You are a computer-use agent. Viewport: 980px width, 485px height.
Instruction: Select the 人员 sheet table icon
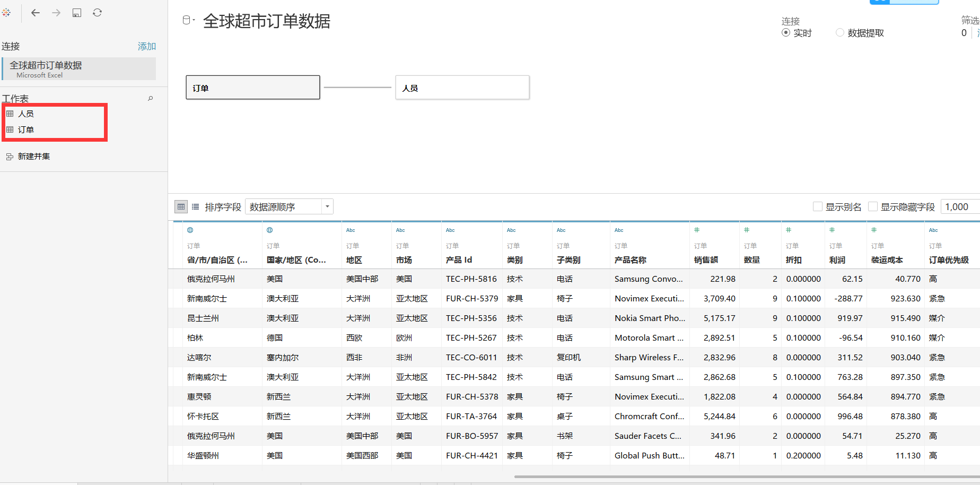pos(10,114)
